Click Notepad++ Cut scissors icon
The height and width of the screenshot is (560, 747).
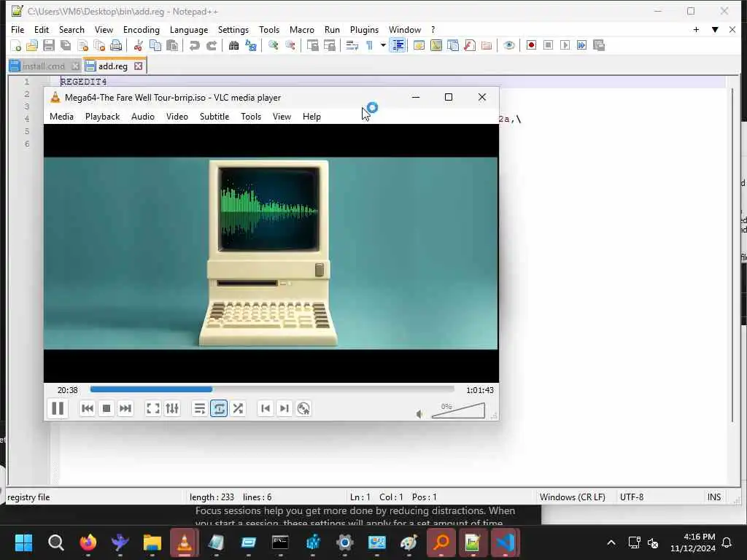pos(138,46)
